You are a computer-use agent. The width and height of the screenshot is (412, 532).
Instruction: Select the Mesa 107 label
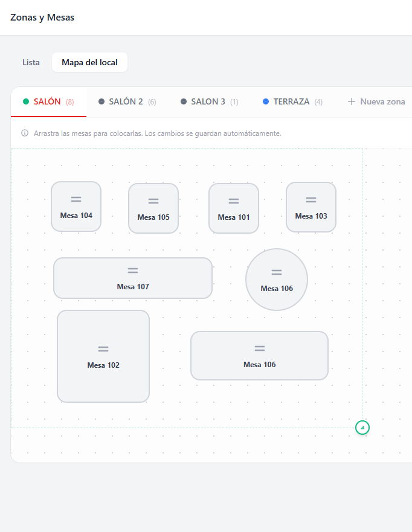pyautogui.click(x=133, y=287)
